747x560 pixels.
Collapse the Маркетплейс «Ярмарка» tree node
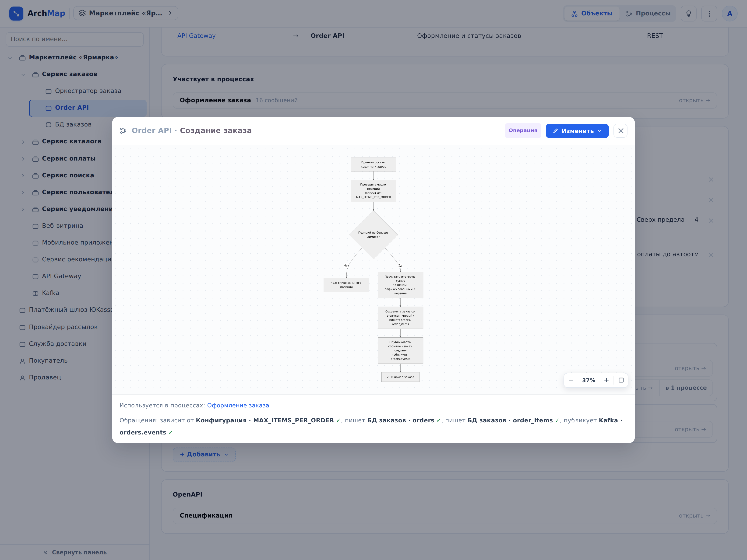coord(10,58)
